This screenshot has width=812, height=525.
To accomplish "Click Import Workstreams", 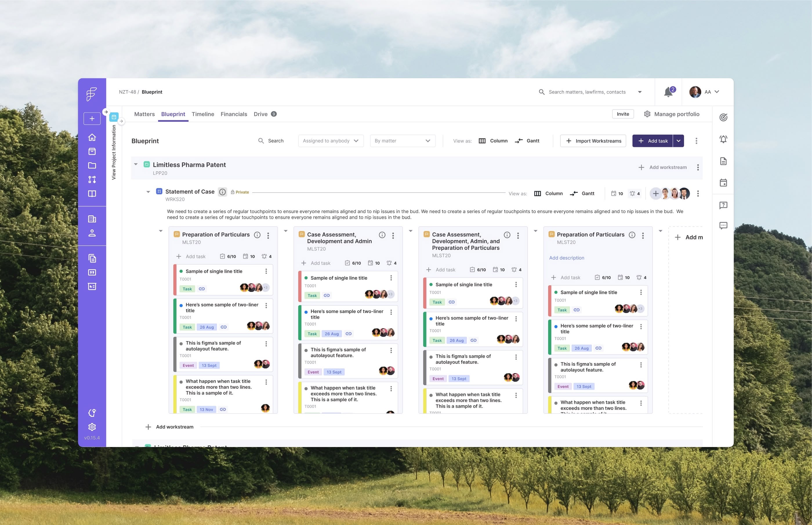I will pyautogui.click(x=593, y=141).
